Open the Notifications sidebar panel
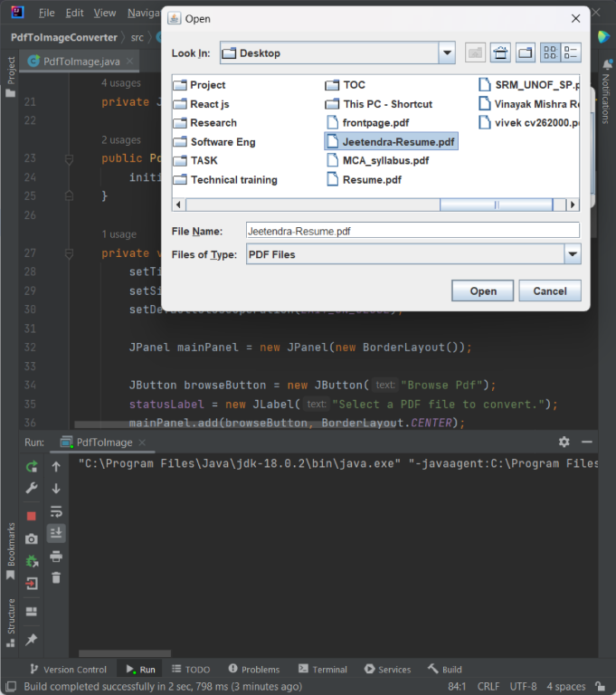 tap(606, 90)
